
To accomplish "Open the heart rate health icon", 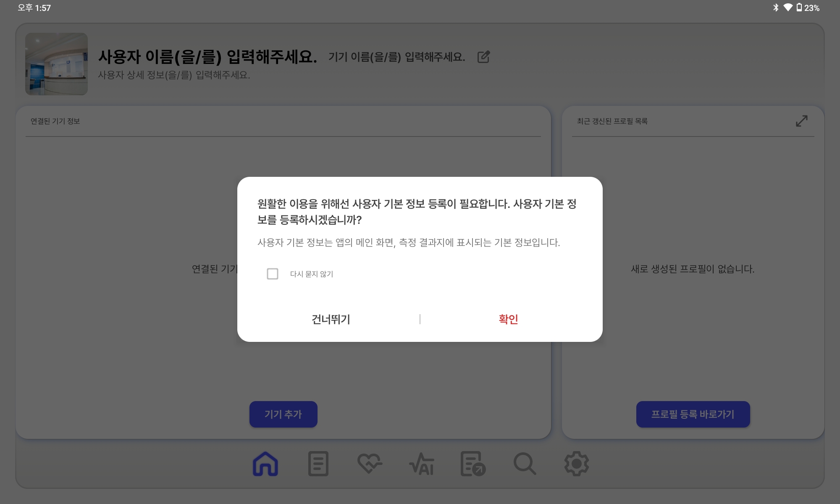I will pyautogui.click(x=370, y=464).
